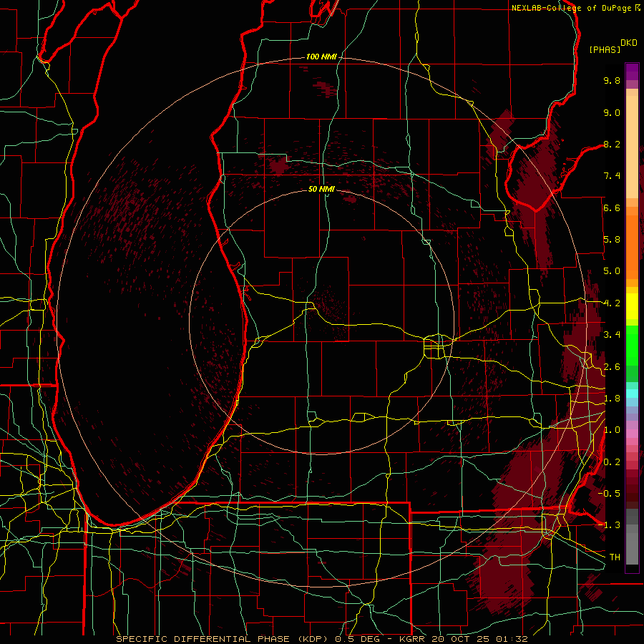Click the 9.8 value on the scale

(x=612, y=80)
